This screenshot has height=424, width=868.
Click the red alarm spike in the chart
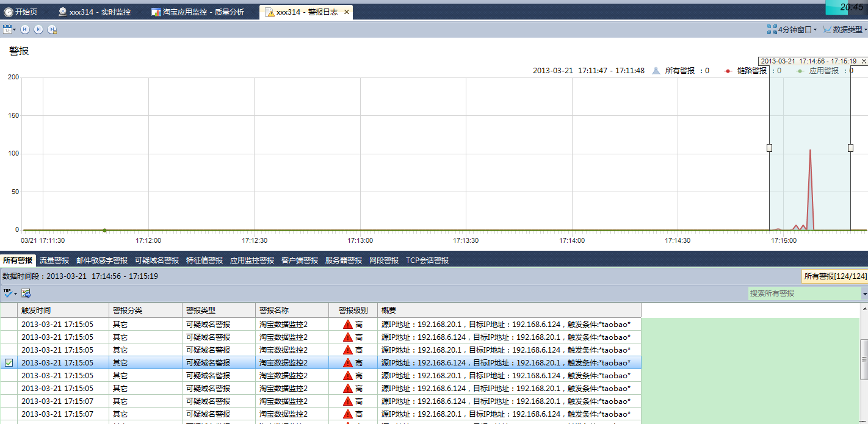click(x=810, y=189)
